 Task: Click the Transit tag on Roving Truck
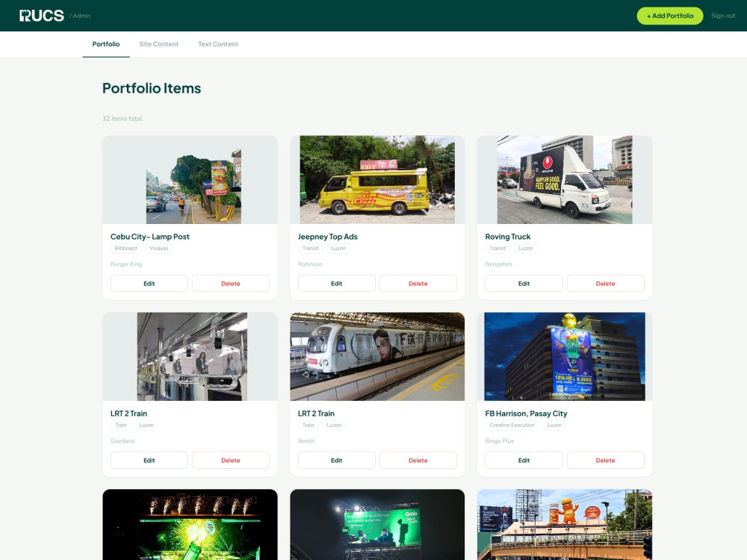click(x=498, y=248)
